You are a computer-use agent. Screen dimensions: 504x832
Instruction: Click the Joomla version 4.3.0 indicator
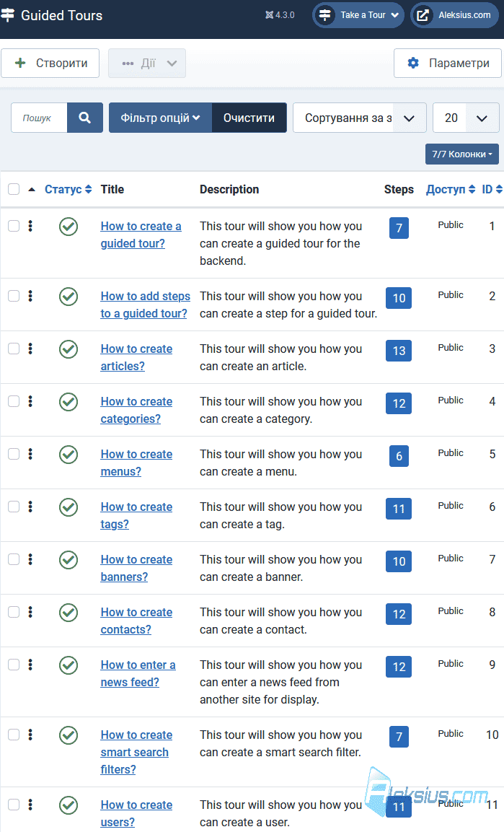point(280,15)
